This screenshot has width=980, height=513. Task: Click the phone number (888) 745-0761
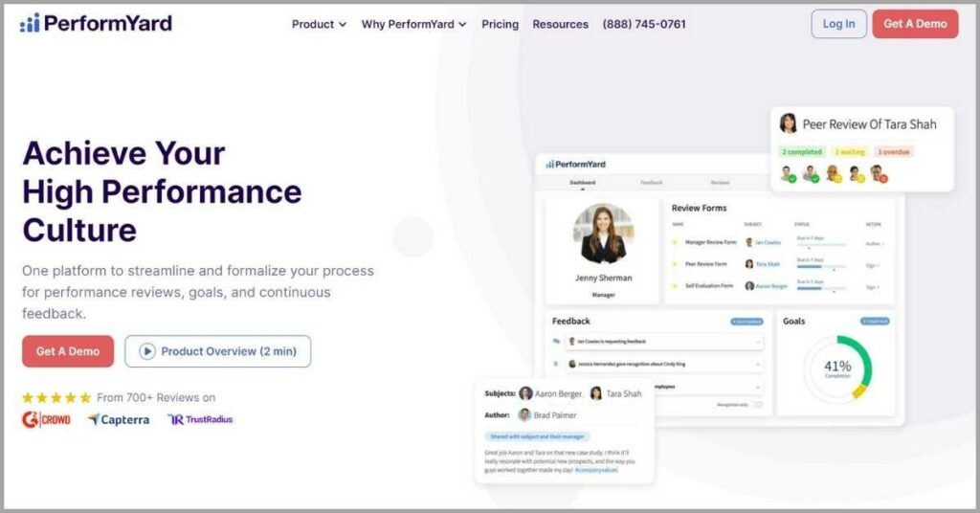point(644,24)
